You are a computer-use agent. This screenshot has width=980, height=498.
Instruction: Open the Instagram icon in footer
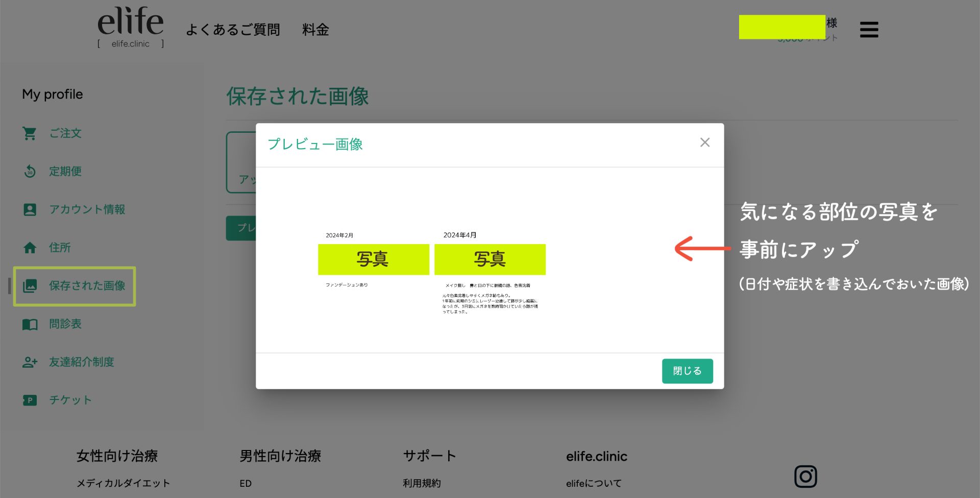tap(805, 476)
